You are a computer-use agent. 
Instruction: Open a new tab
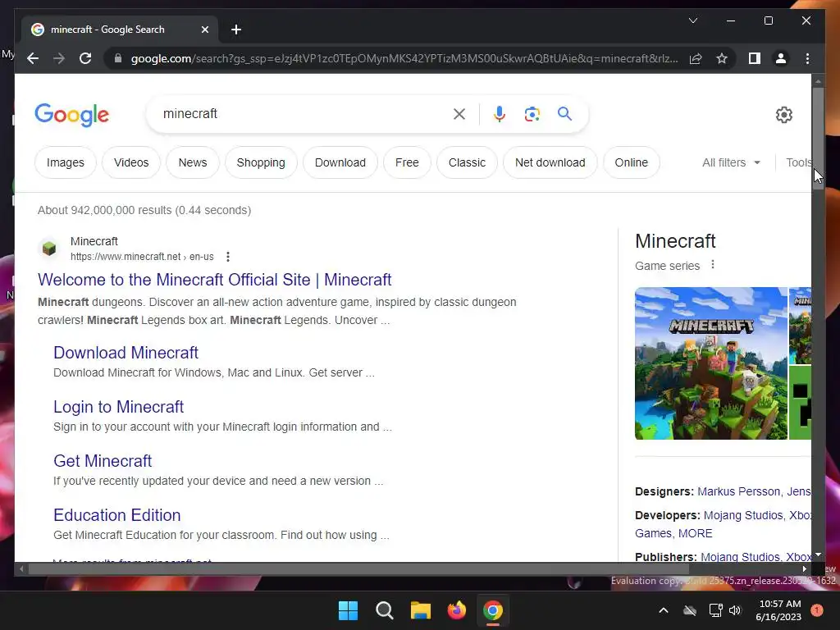(236, 30)
